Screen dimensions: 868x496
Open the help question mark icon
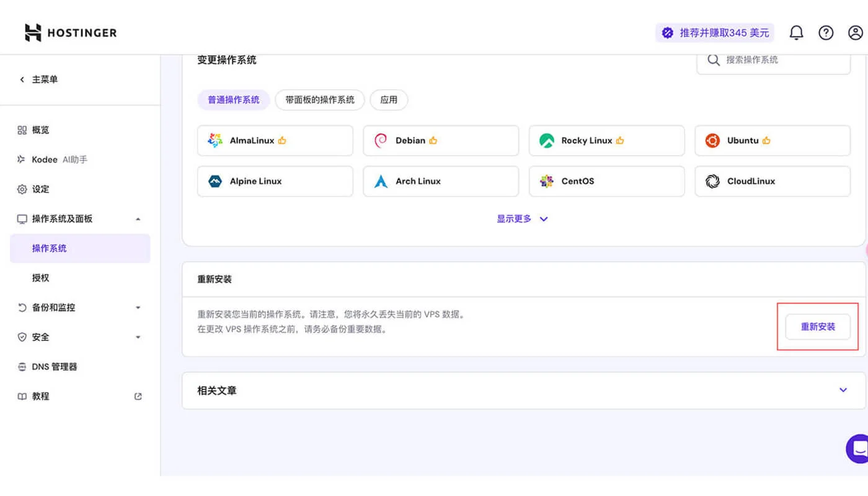click(826, 32)
